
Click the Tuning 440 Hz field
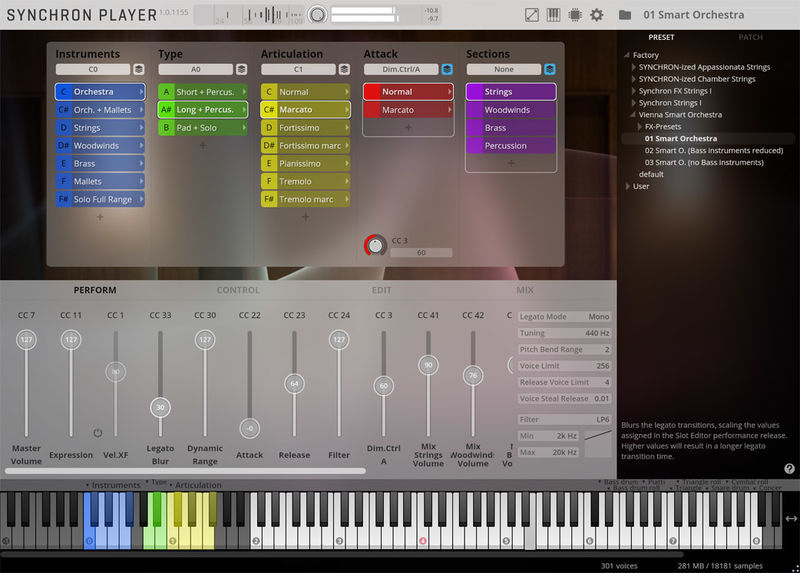pyautogui.click(x=564, y=333)
